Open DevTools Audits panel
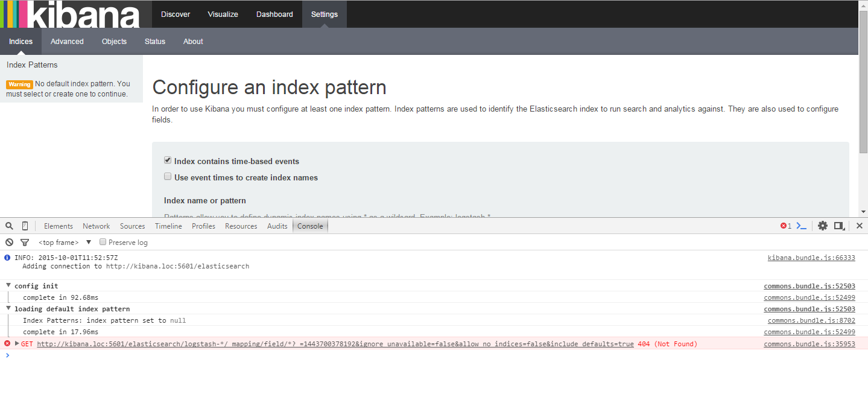 [277, 226]
